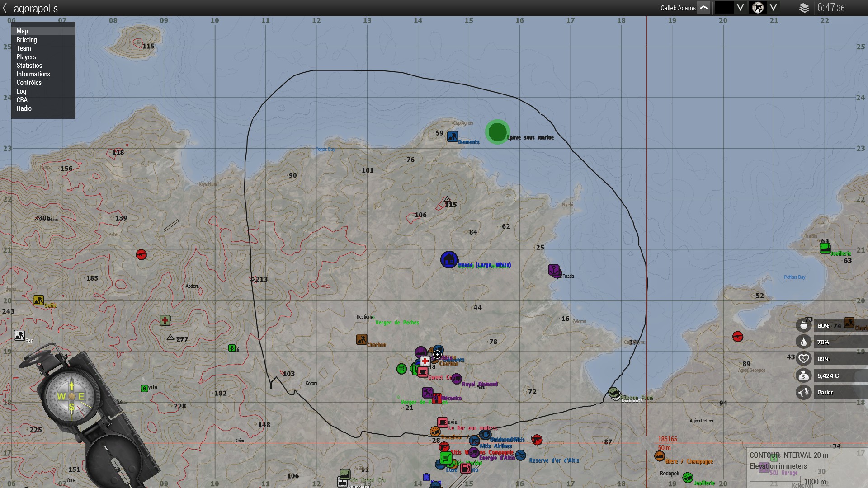This screenshot has width=868, height=488.
Task: Click the hunger apple status icon
Action: [803, 325]
